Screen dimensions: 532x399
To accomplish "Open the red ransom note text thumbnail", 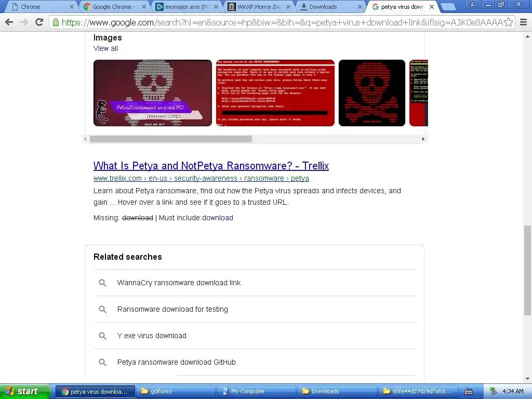I will tap(275, 93).
